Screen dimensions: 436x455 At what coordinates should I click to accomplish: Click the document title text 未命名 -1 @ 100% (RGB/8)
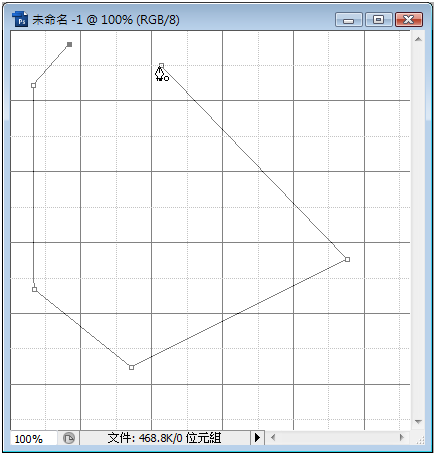[x=106, y=20]
